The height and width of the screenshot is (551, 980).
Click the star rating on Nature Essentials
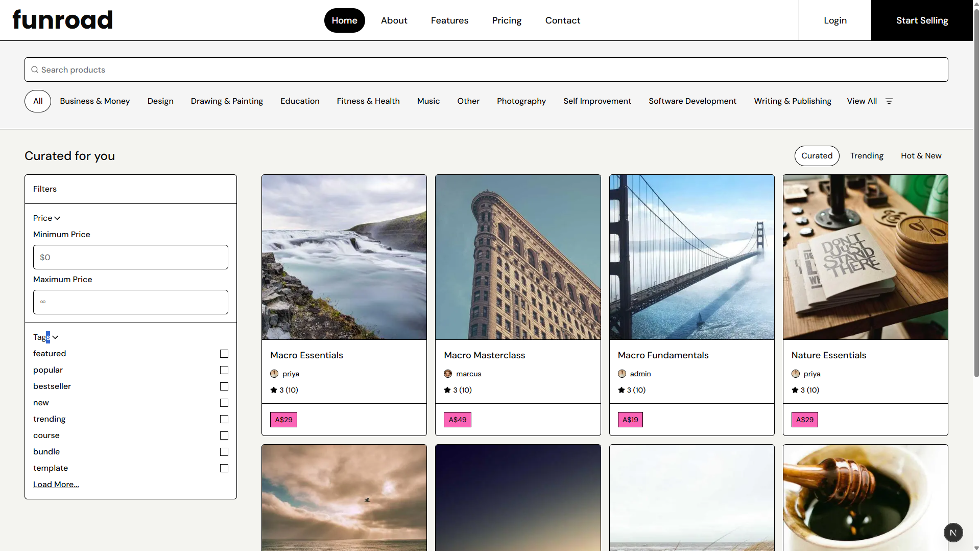pyautogui.click(x=805, y=390)
